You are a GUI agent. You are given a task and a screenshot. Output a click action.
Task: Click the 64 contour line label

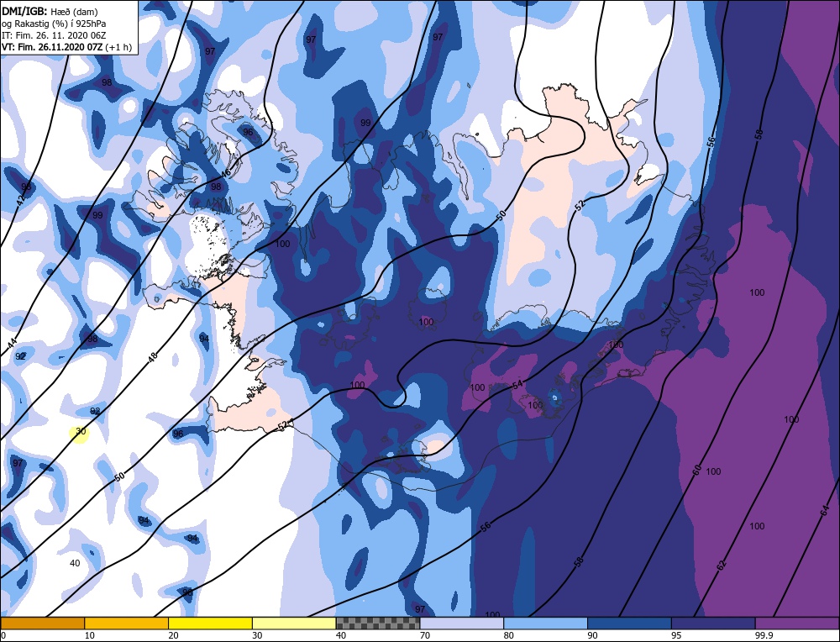825,511
